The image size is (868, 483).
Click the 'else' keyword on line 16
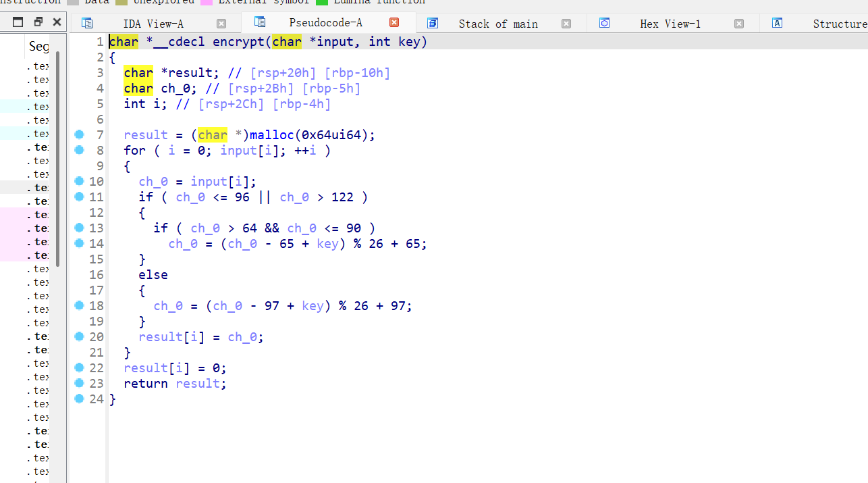point(153,275)
